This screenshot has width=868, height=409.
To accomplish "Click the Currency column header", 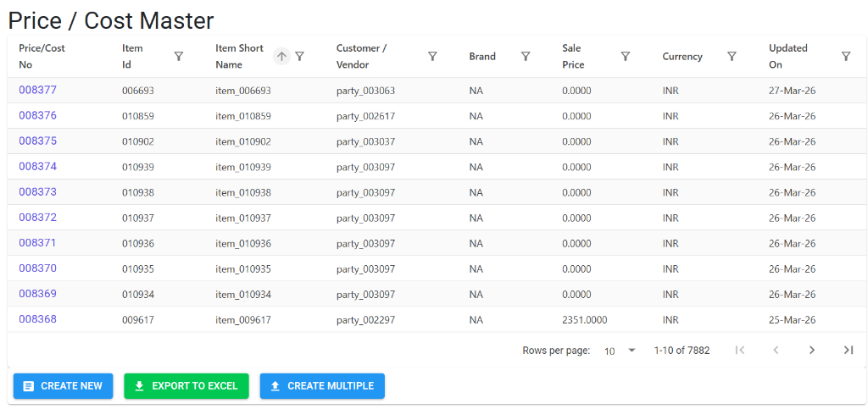I will [682, 57].
